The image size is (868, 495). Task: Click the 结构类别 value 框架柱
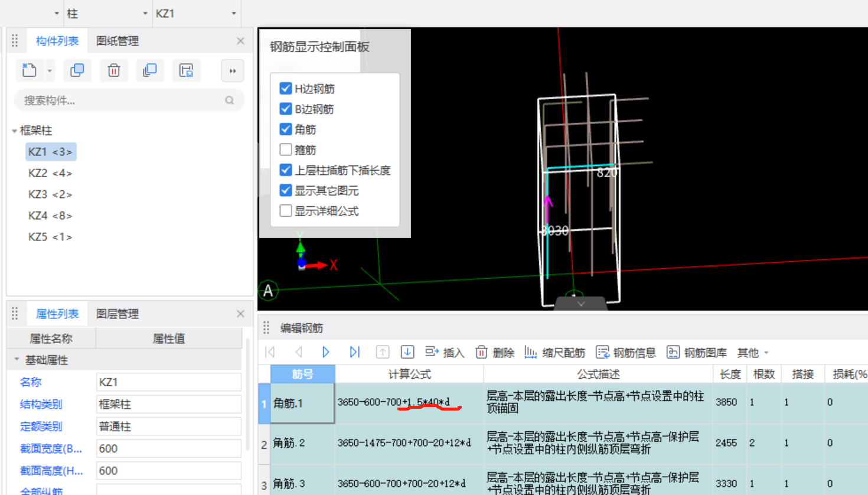tap(169, 404)
